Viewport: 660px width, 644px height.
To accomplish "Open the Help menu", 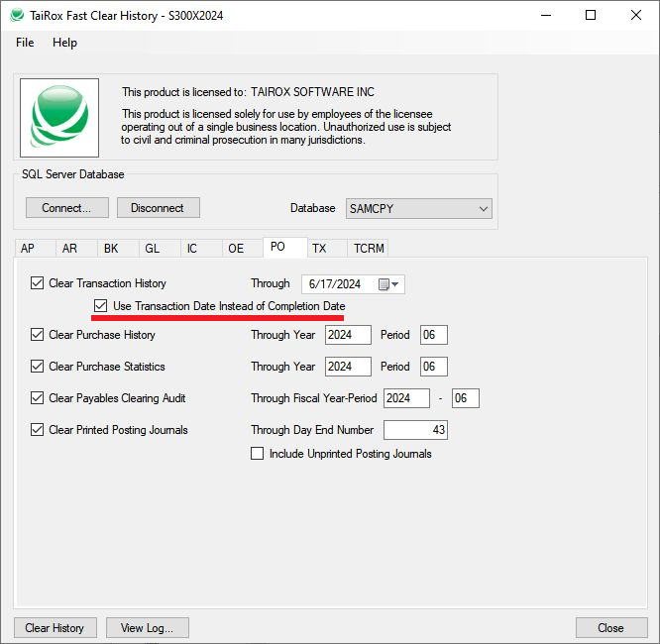I will click(x=64, y=43).
